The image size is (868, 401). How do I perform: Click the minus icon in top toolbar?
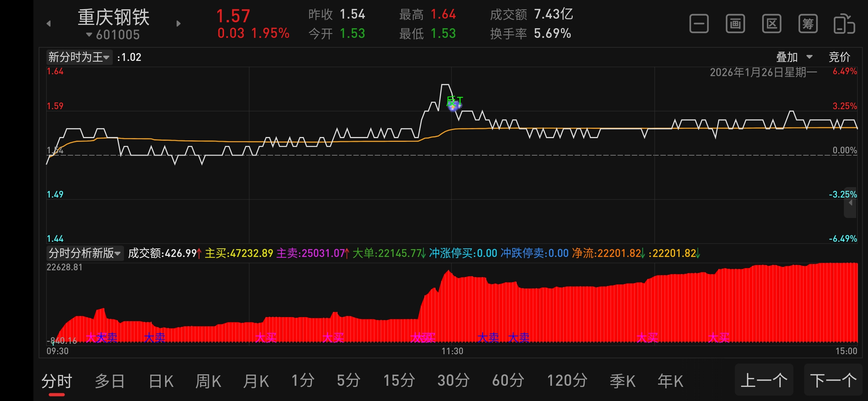point(699,24)
